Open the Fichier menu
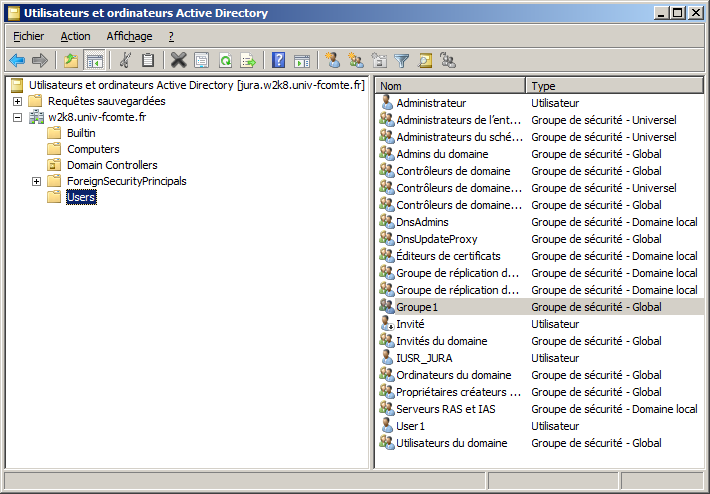Screen dimensions: 710x494 [29, 36]
